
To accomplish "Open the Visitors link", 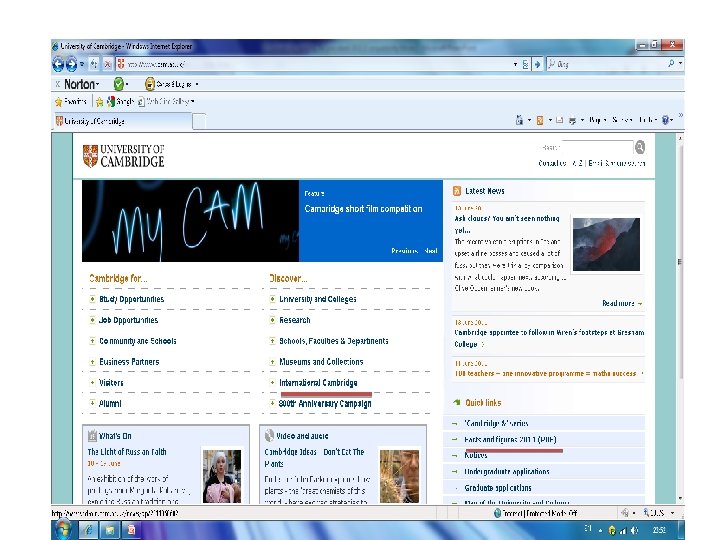I will pyautogui.click(x=111, y=383).
